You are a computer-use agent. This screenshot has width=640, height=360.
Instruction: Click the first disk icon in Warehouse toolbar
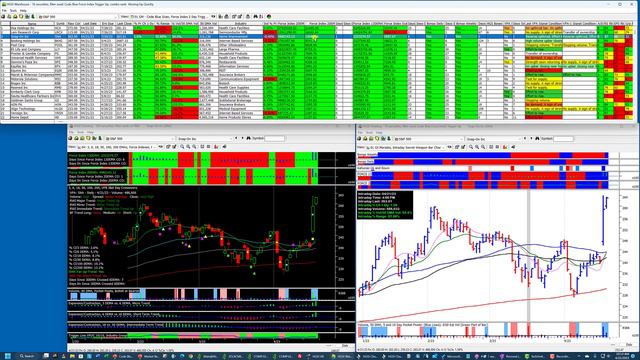click(x=3, y=16)
